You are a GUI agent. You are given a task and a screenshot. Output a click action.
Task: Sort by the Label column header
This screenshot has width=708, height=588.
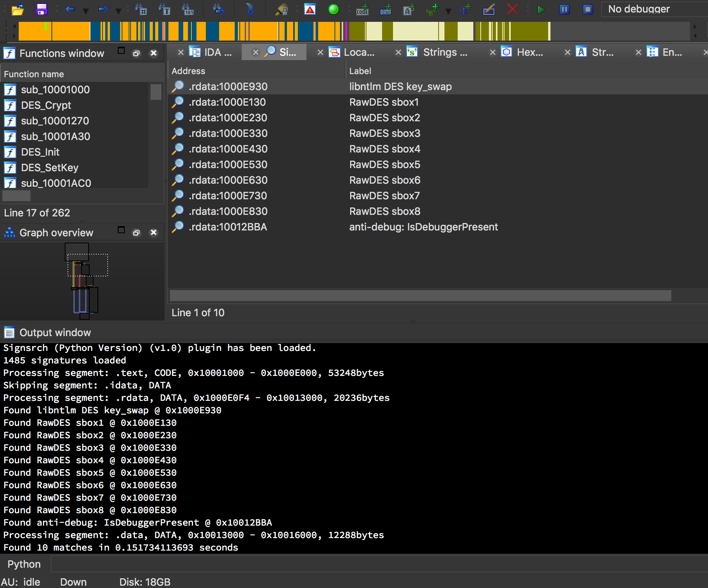point(527,71)
